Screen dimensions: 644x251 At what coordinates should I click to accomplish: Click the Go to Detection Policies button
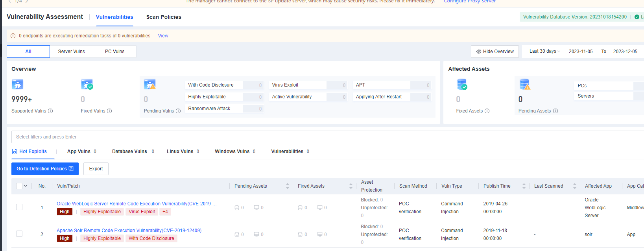[45, 169]
